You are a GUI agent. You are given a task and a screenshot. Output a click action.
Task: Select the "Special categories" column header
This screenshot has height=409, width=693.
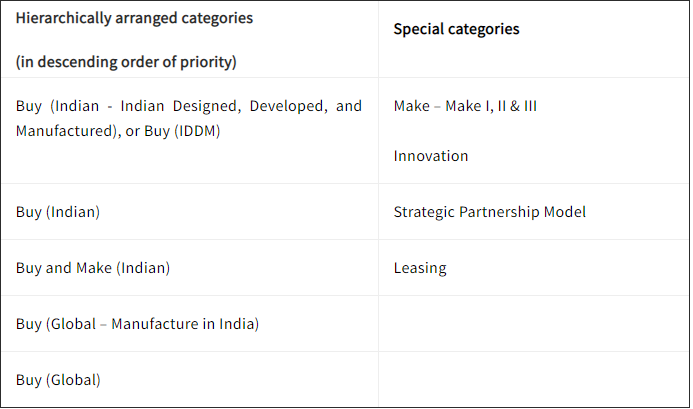click(x=456, y=29)
